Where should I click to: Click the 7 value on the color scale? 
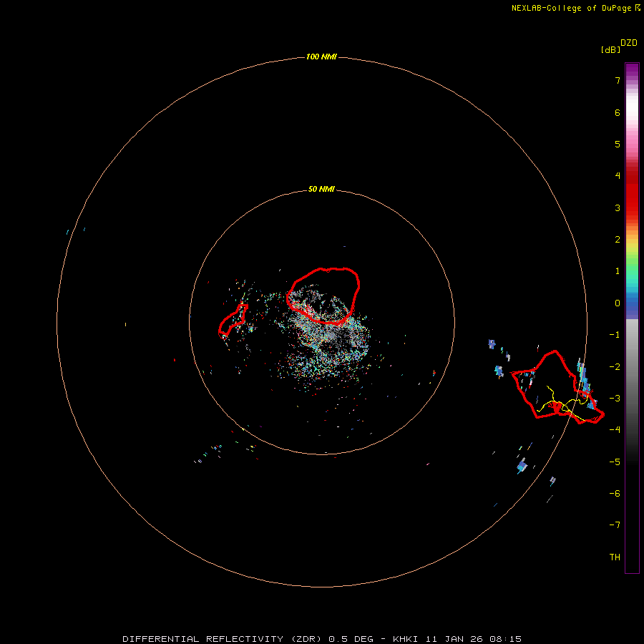point(618,80)
